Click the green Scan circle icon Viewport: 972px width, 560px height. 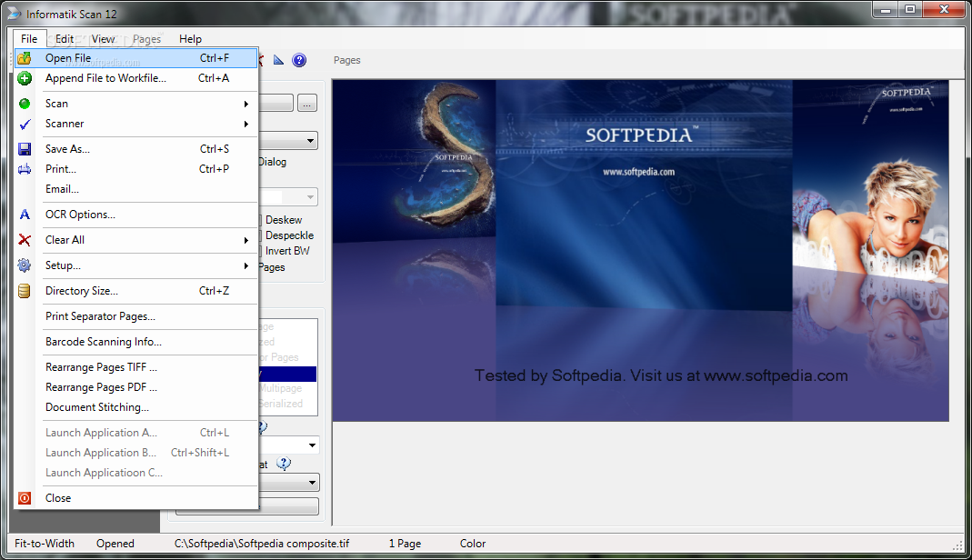click(25, 104)
